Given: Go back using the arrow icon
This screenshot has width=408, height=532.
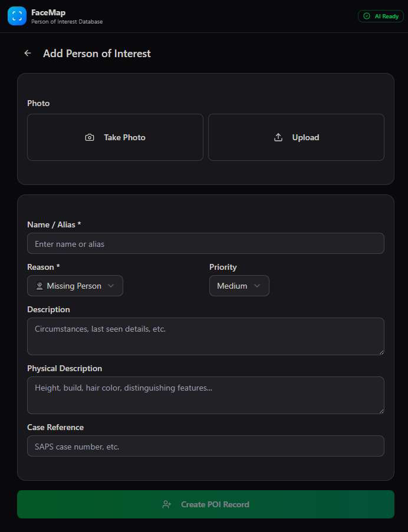Looking at the screenshot, I should pyautogui.click(x=28, y=53).
